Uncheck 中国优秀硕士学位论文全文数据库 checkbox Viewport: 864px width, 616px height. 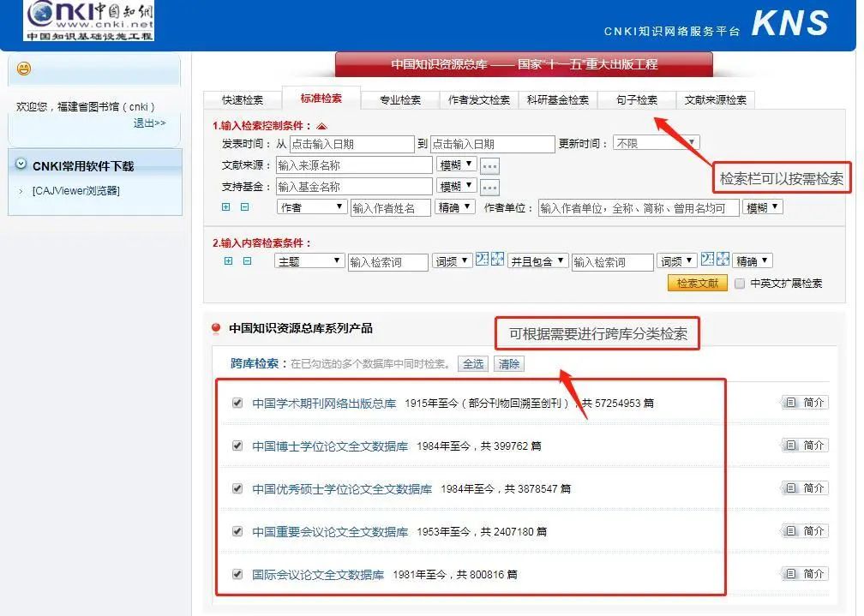tap(237, 488)
